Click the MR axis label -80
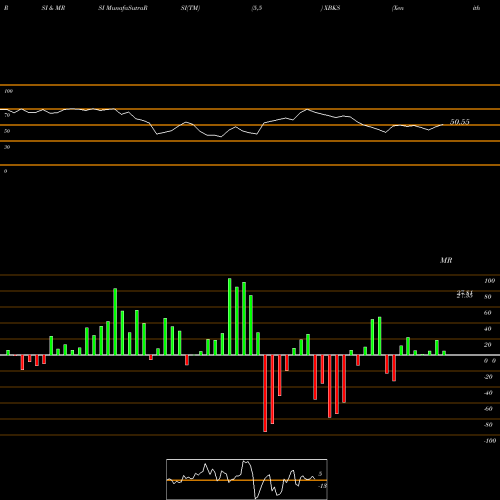500x500 pixels. 488,425
